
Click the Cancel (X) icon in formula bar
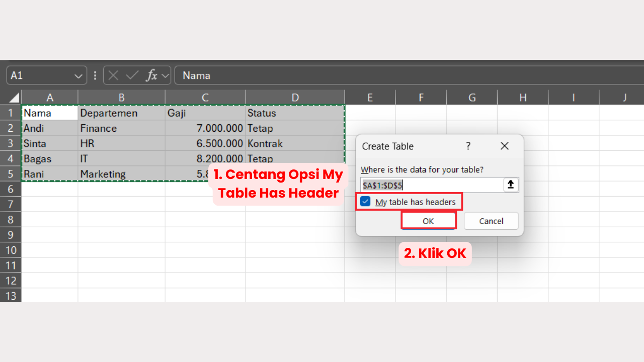pos(114,75)
